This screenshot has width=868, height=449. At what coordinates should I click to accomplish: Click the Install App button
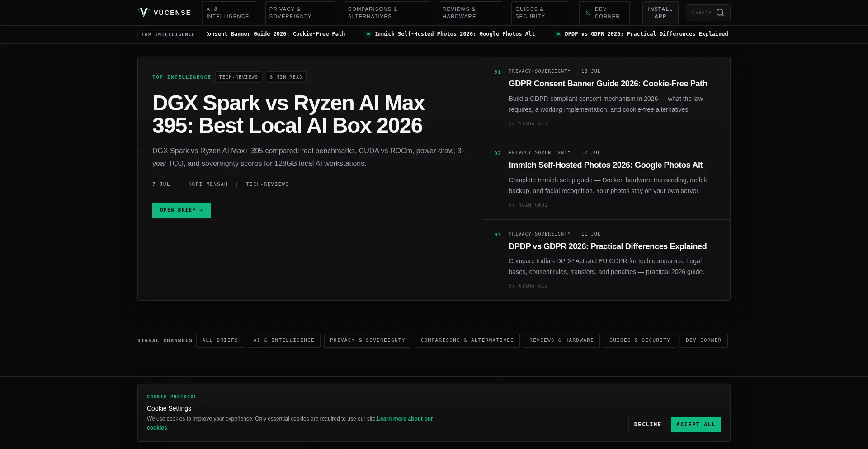(x=660, y=13)
